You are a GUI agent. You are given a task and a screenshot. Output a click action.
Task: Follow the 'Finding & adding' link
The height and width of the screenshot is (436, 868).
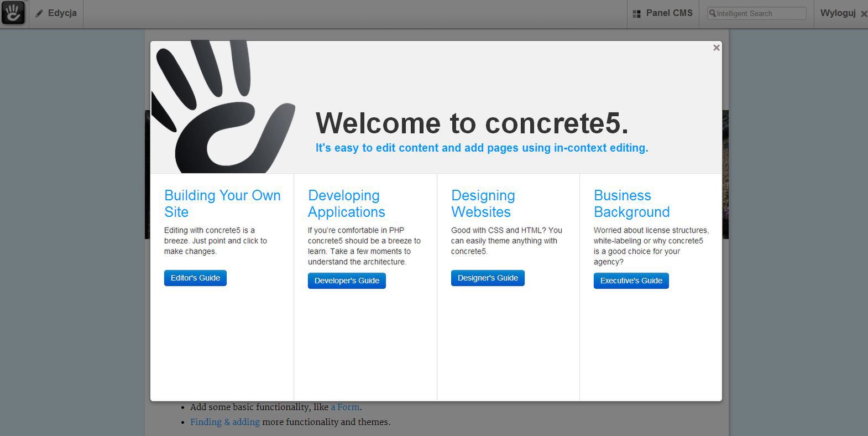[225, 422]
